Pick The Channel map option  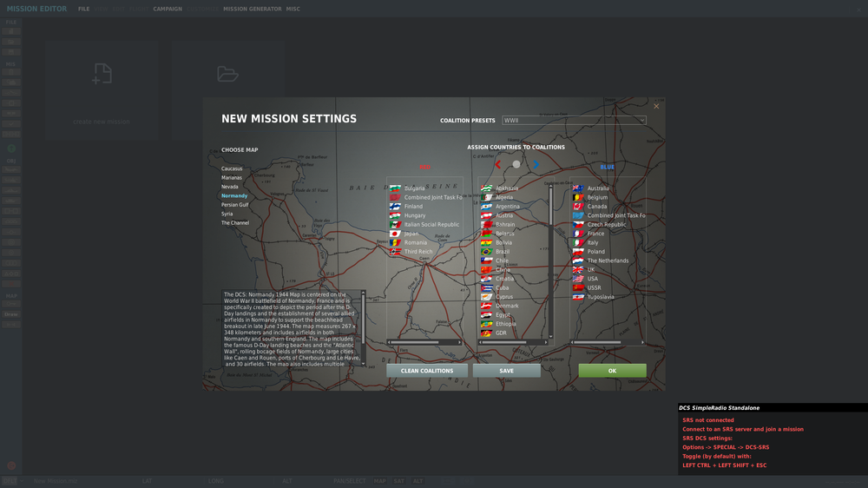click(235, 222)
